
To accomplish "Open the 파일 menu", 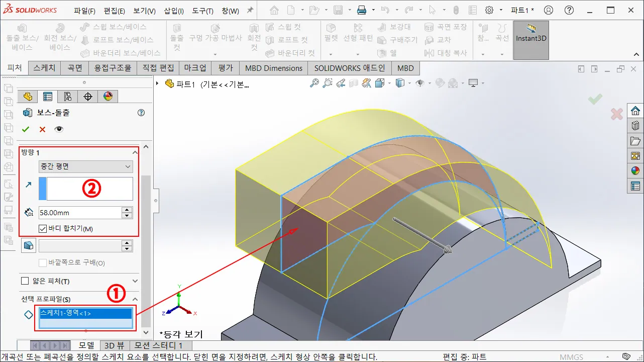I will click(84, 11).
